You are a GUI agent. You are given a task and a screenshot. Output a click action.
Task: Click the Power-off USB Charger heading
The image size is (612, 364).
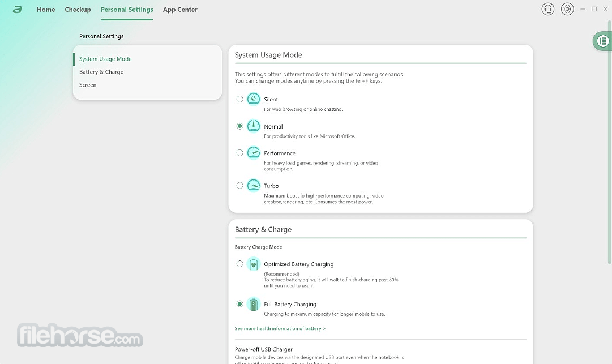coord(263,349)
